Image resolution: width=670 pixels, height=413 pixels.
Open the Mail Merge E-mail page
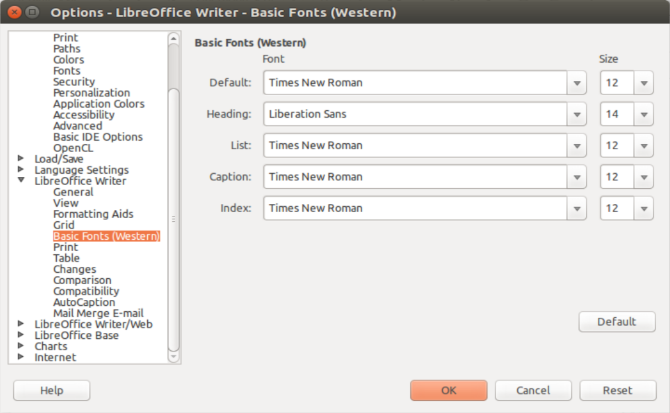(x=98, y=313)
